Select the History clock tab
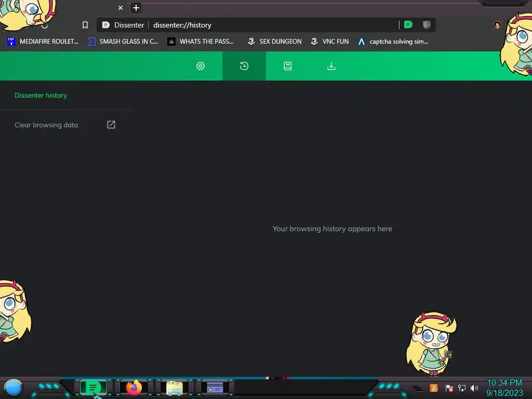532x399 pixels. (244, 66)
